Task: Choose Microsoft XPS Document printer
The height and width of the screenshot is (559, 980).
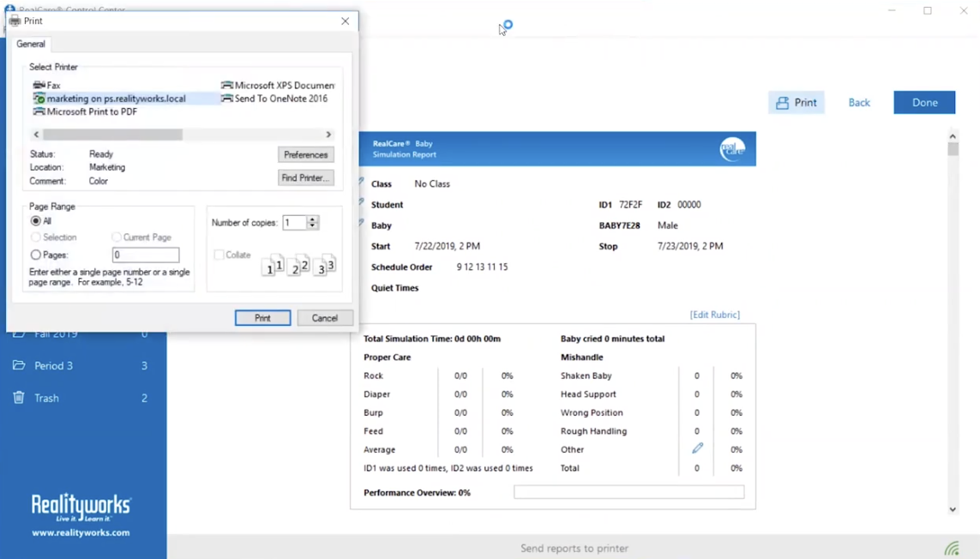Action: pos(278,85)
